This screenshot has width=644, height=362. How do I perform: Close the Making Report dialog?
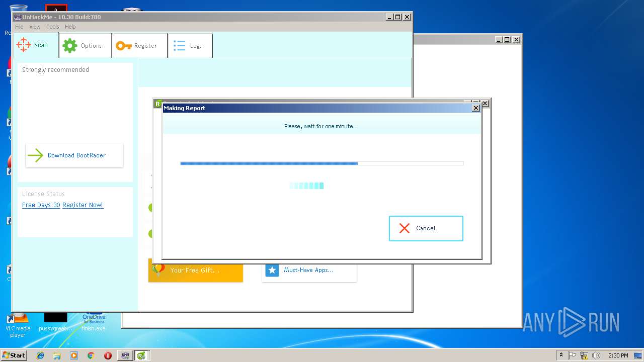[x=475, y=108]
